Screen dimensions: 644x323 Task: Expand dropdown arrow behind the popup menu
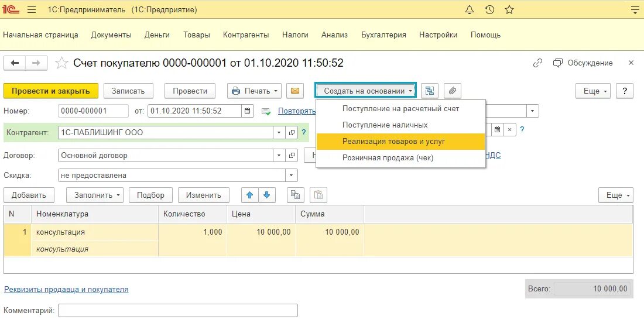[x=533, y=111]
